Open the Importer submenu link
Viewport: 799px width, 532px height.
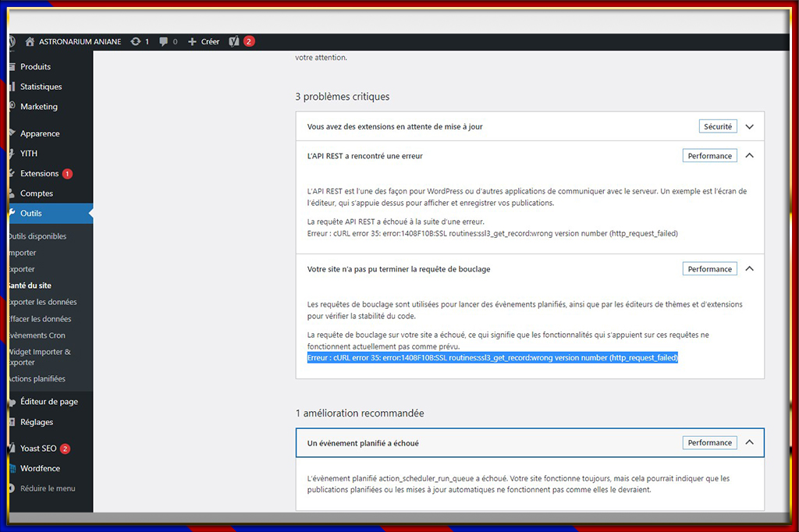pyautogui.click(x=23, y=253)
